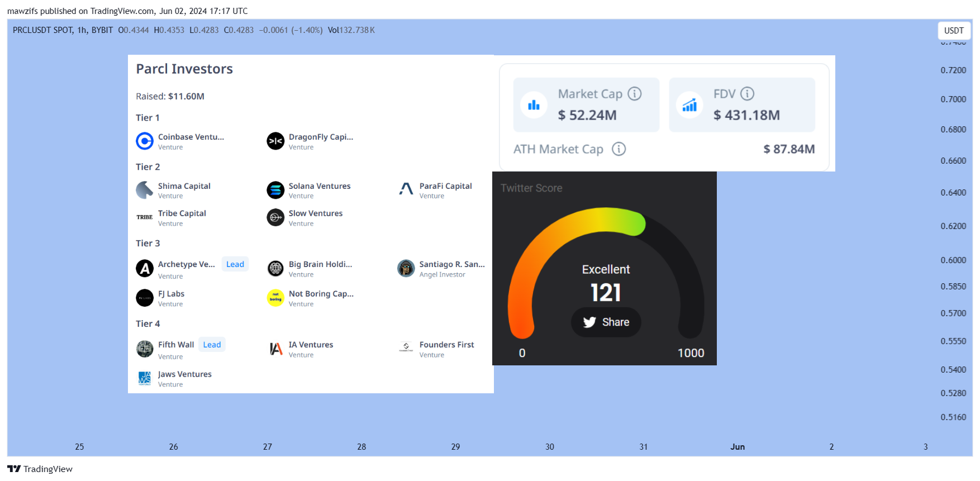The image size is (980, 481).
Task: Click the PRCLUSDT SPOT symbol title
Action: 43,30
